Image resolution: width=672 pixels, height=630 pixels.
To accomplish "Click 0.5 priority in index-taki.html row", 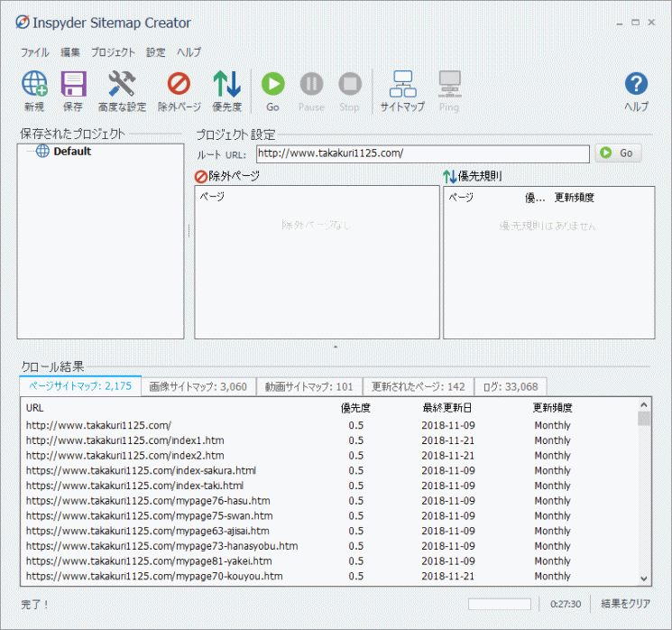I will click(355, 486).
